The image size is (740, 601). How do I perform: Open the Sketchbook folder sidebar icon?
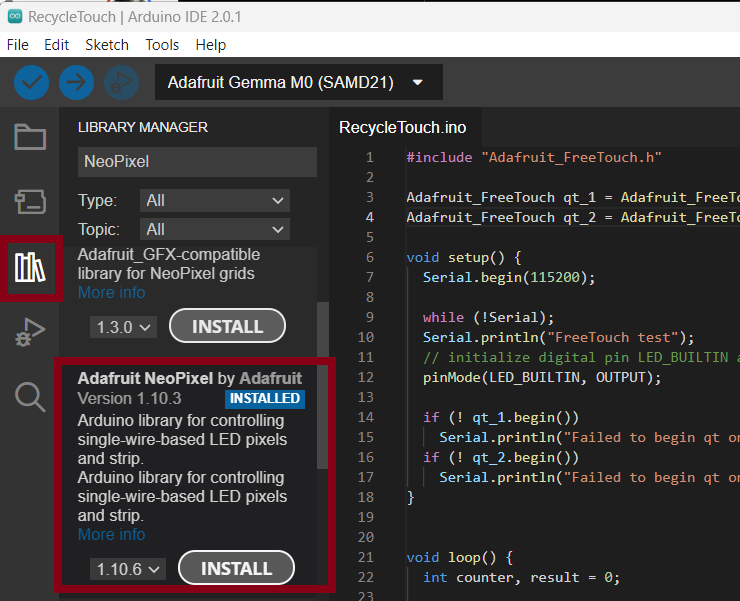click(x=30, y=137)
